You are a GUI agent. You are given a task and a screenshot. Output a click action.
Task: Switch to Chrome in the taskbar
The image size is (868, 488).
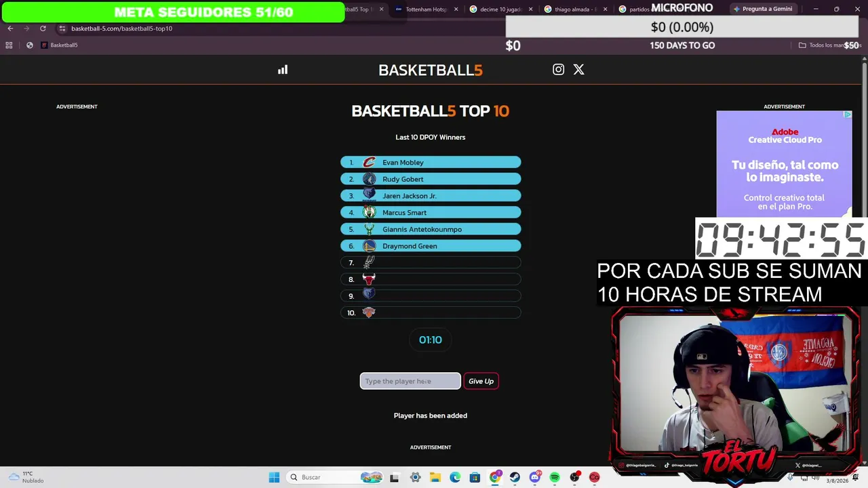tap(495, 477)
